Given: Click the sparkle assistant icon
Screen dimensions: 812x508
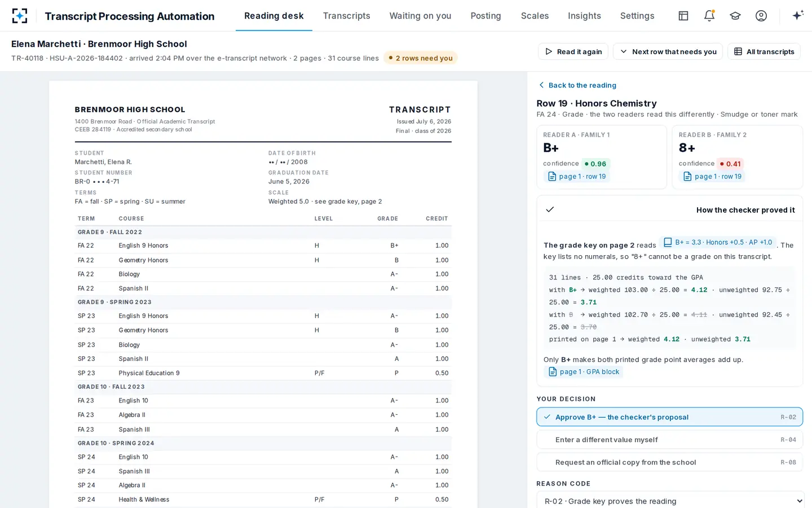Looking at the screenshot, I should point(797,16).
